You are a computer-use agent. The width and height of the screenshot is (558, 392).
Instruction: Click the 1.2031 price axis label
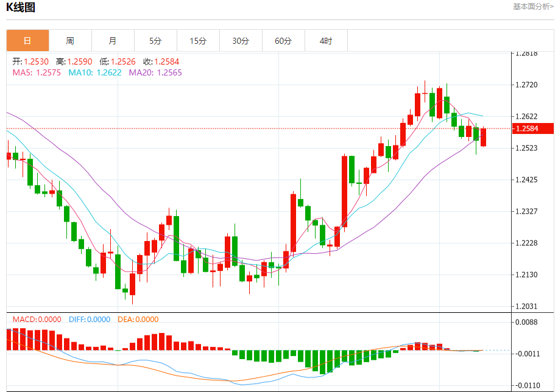[x=526, y=306]
